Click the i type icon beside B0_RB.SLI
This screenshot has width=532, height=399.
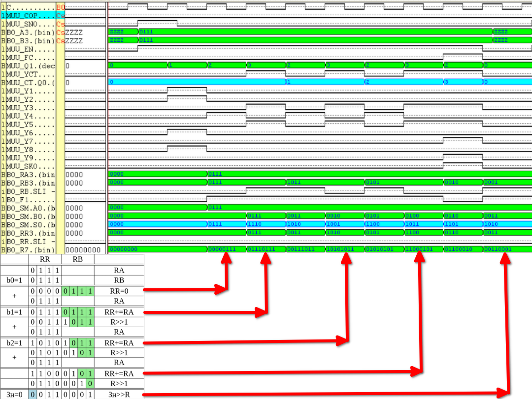(4, 191)
